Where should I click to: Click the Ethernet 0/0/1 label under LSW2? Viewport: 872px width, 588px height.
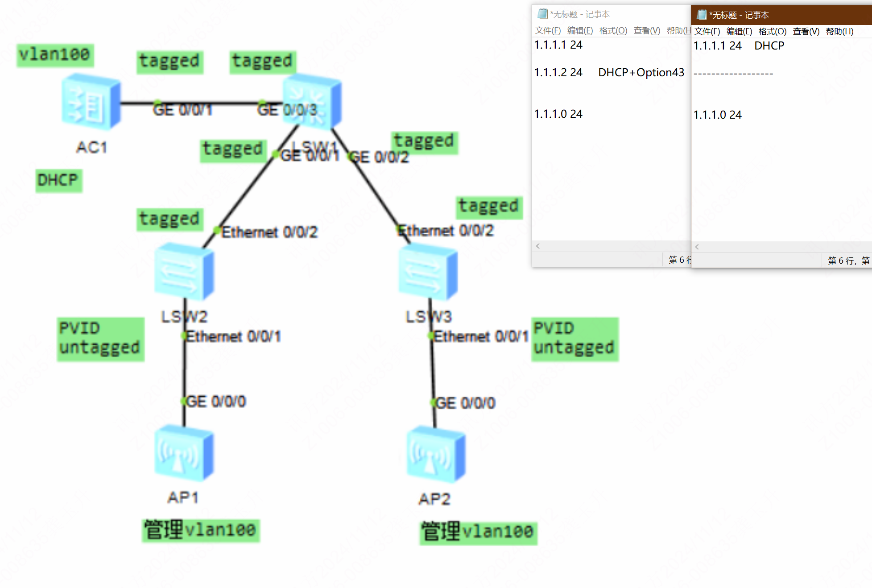[233, 336]
